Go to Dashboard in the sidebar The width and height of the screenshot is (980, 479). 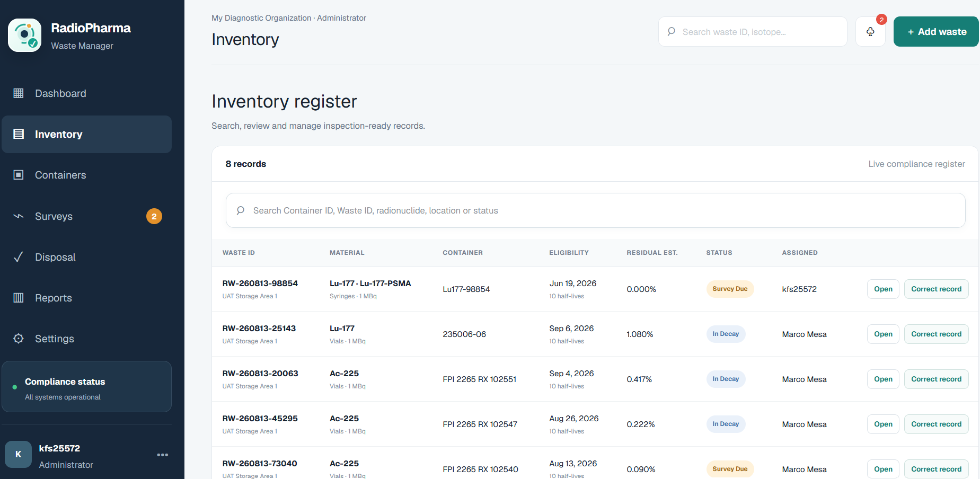87,93
